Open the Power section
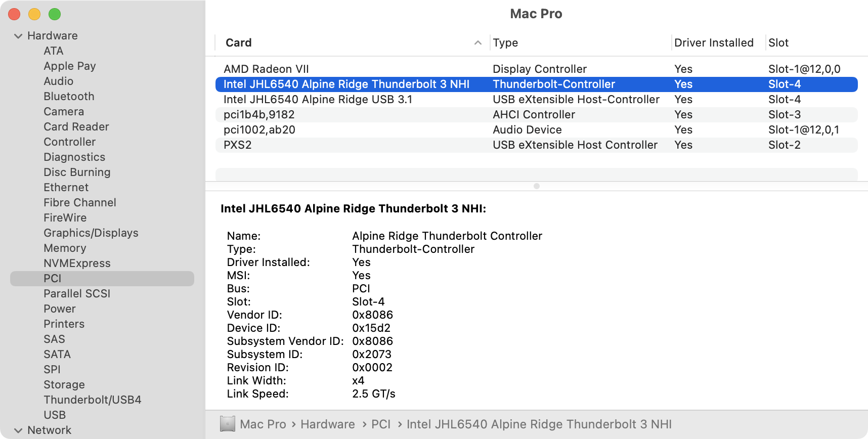 (x=60, y=309)
